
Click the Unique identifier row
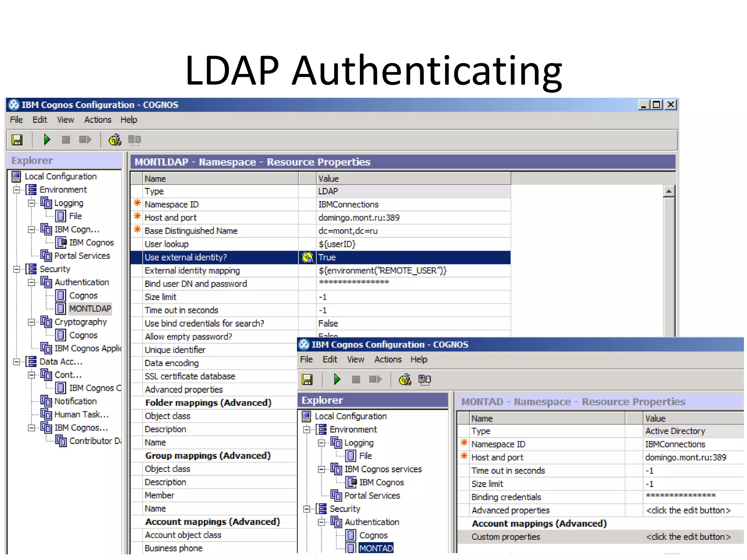(214, 350)
